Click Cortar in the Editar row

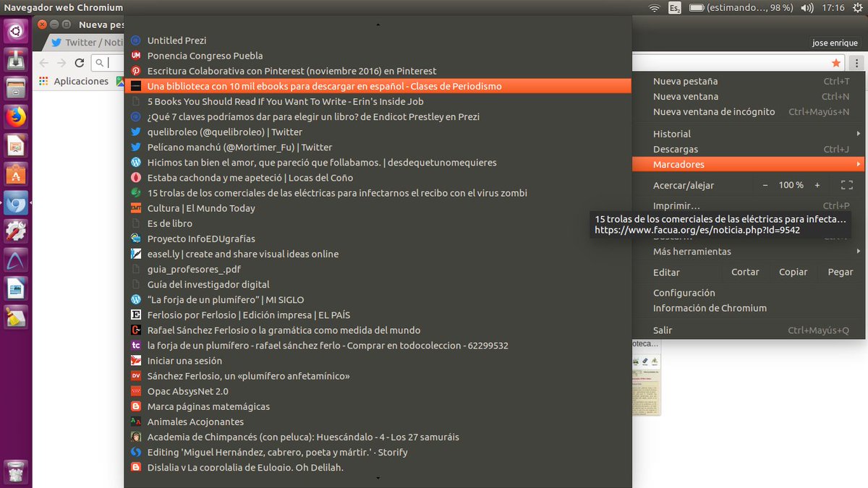pyautogui.click(x=745, y=272)
